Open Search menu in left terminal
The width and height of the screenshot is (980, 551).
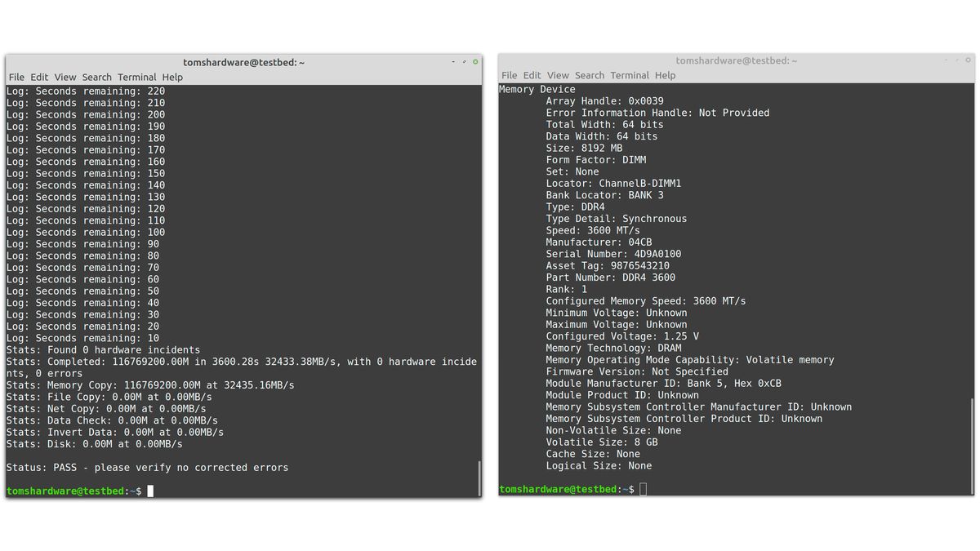click(x=96, y=77)
